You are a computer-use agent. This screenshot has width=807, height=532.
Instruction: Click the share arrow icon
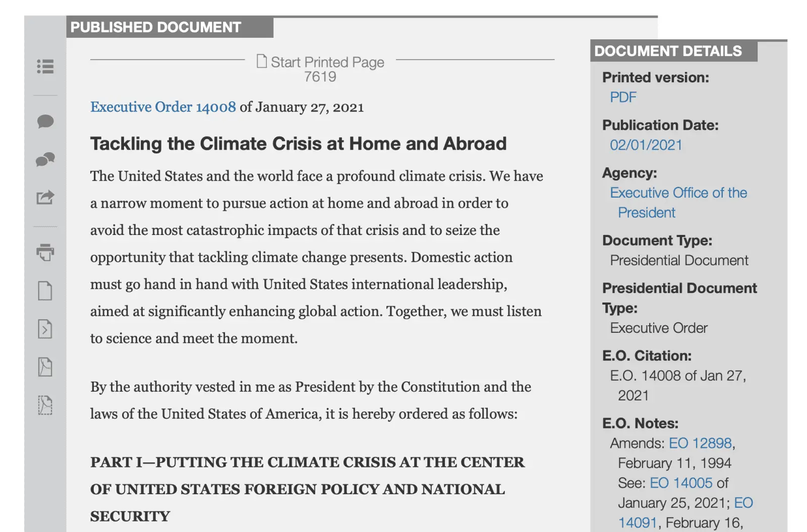[45, 197]
